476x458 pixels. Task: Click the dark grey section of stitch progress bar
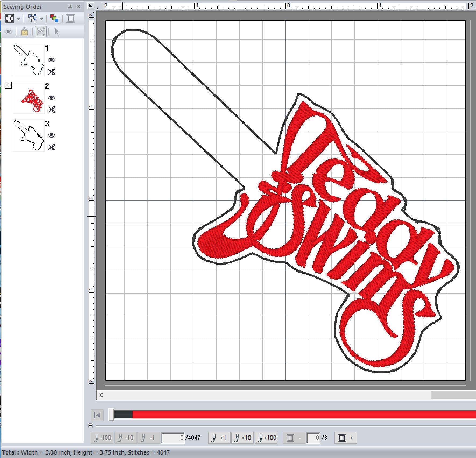(123, 415)
